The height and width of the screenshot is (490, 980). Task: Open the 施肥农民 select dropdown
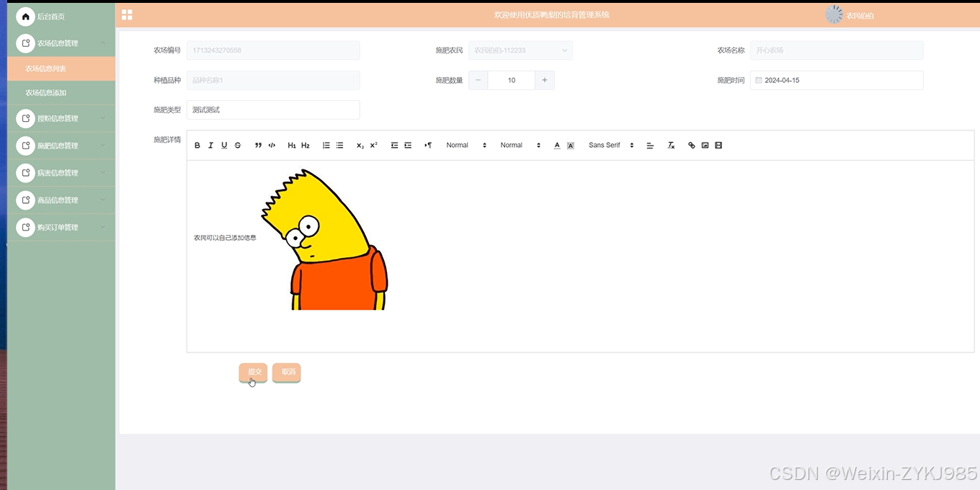(520, 50)
